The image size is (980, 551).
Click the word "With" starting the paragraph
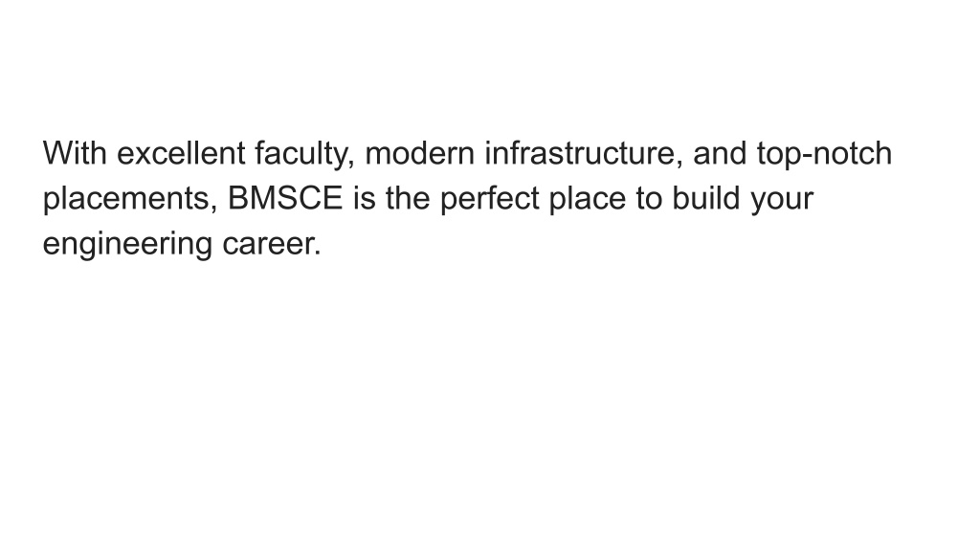tap(75, 153)
